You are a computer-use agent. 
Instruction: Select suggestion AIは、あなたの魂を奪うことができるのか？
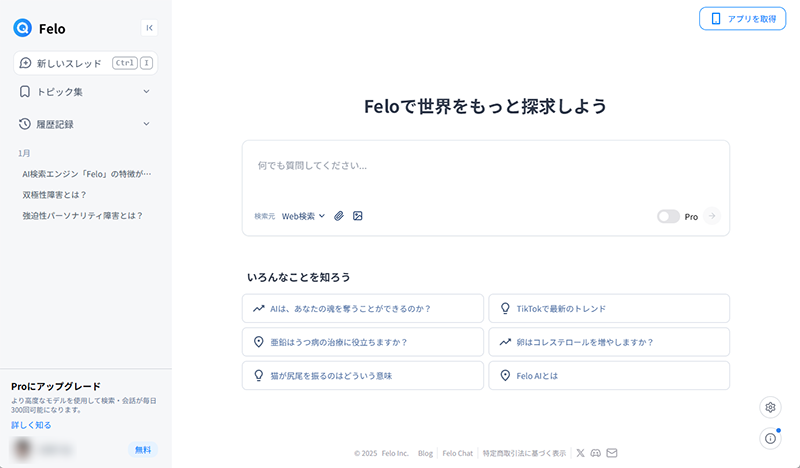click(x=363, y=308)
